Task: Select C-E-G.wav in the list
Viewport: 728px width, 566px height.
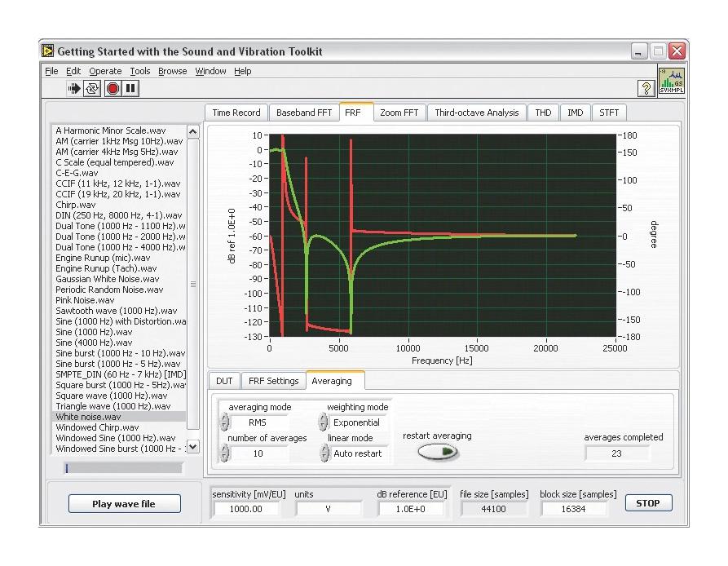Action: [120, 173]
